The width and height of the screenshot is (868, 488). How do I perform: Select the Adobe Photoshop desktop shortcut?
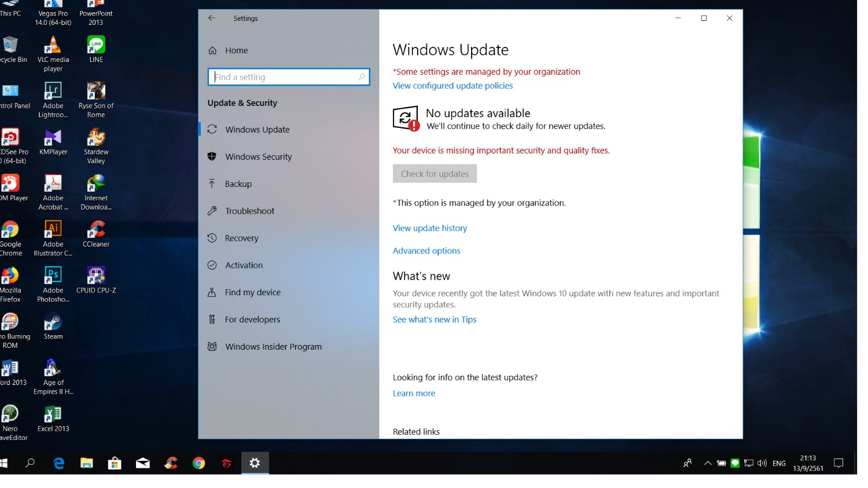[53, 285]
